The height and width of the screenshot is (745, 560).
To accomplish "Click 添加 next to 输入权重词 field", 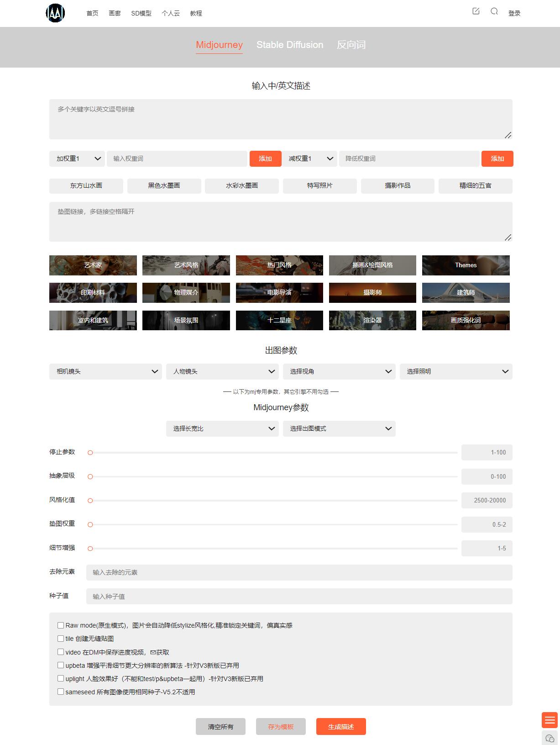I will click(265, 159).
